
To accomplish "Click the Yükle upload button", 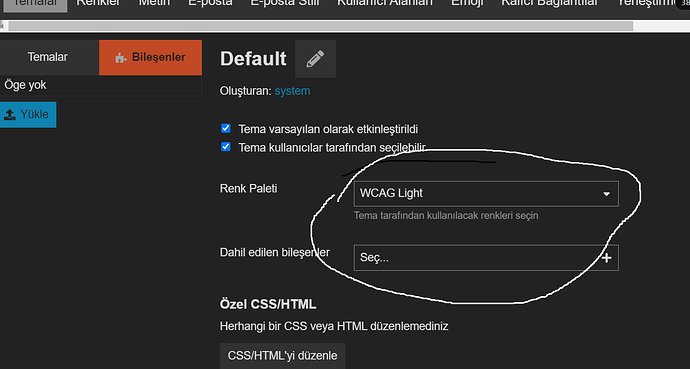I will 28,115.
